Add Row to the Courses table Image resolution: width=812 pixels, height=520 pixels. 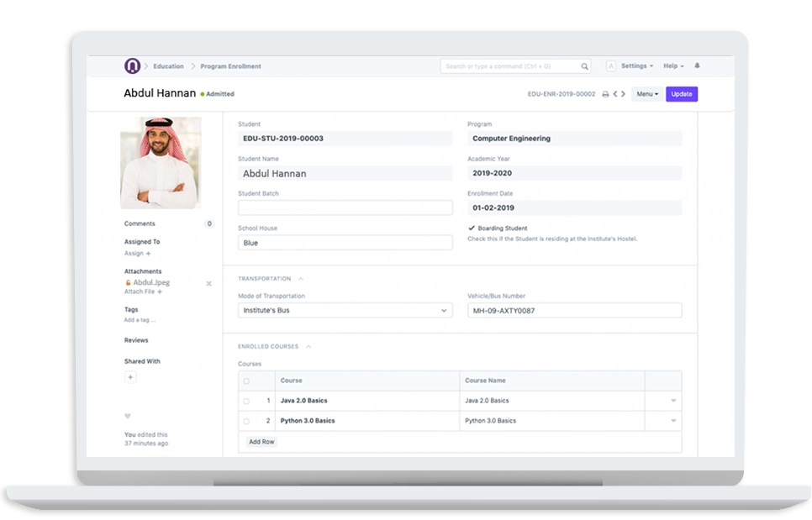pos(261,441)
